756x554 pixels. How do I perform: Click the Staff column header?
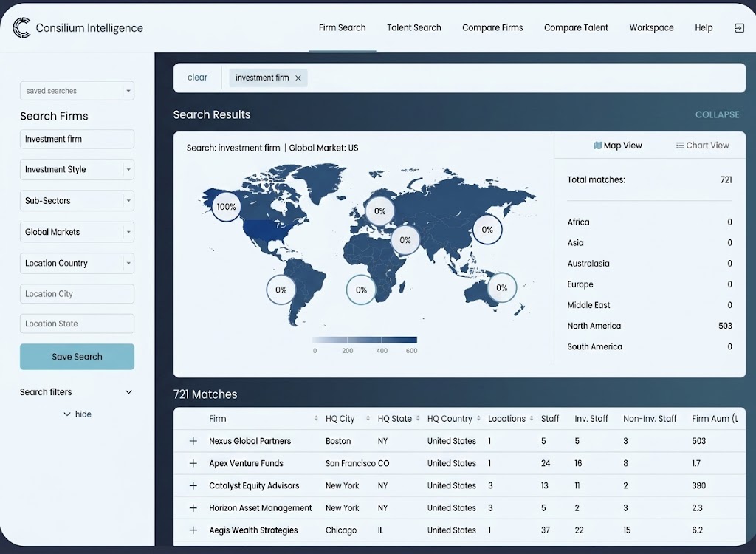point(549,418)
